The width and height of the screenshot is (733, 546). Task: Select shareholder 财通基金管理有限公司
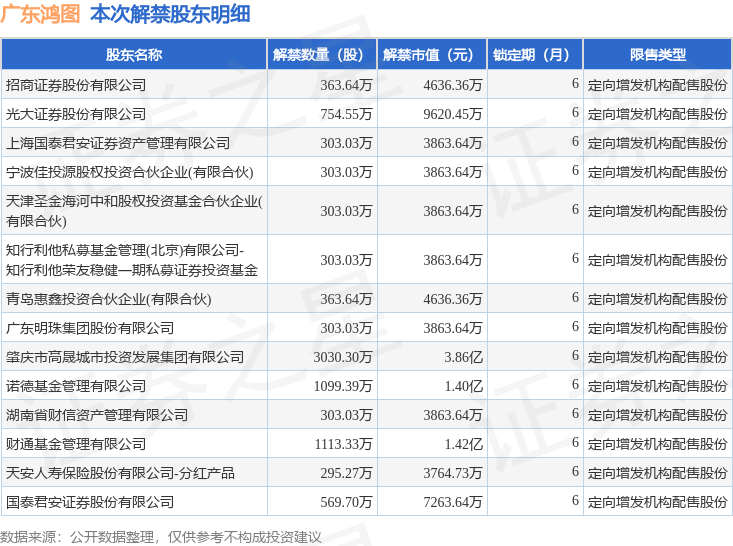pos(76,444)
